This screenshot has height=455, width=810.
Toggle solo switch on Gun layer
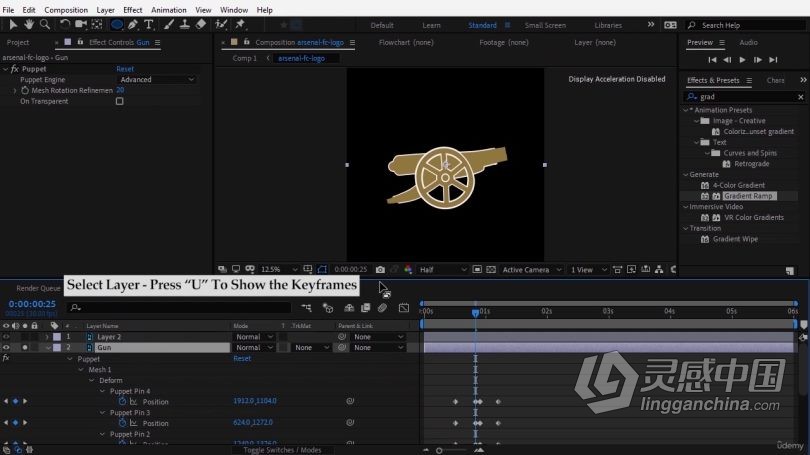coord(25,348)
